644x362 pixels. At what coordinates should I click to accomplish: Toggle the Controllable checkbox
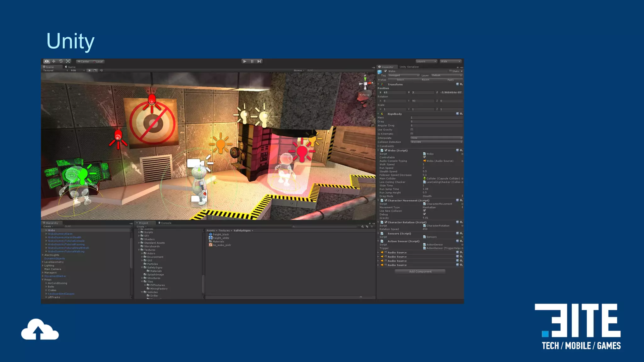(x=424, y=157)
